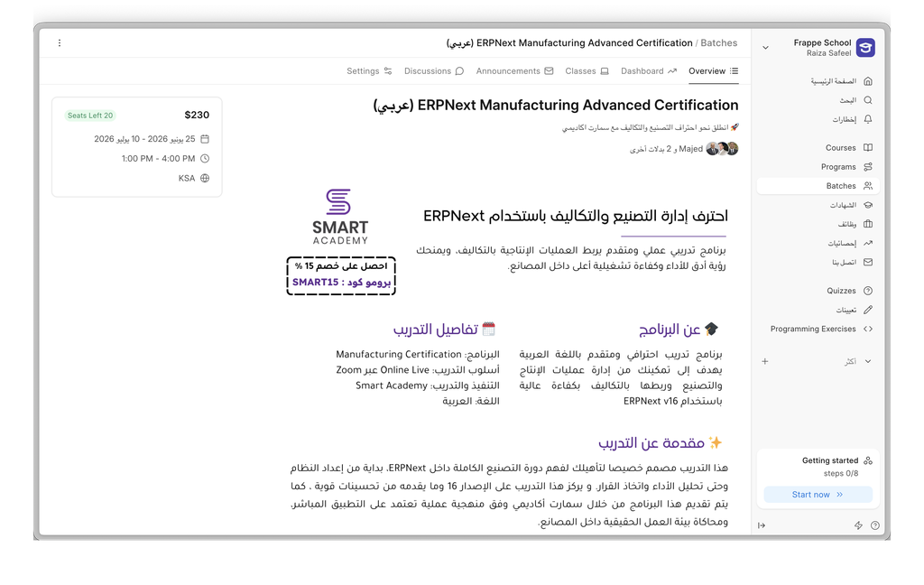
Task: Expand the Frappe School account dropdown
Action: click(766, 48)
